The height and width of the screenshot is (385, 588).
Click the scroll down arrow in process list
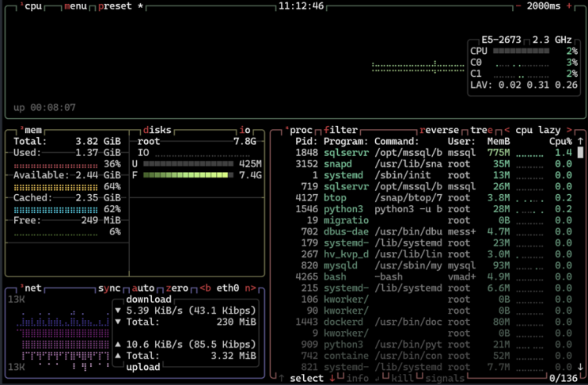click(x=581, y=367)
